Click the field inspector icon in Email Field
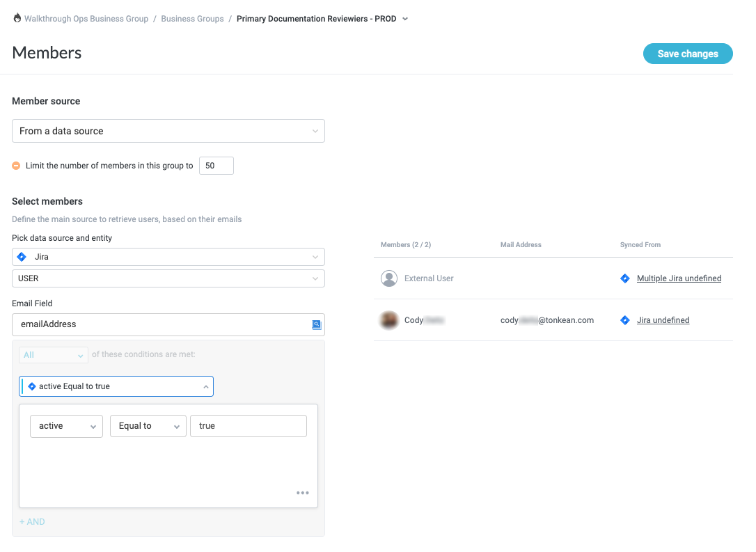This screenshot has width=756, height=552. (x=315, y=324)
